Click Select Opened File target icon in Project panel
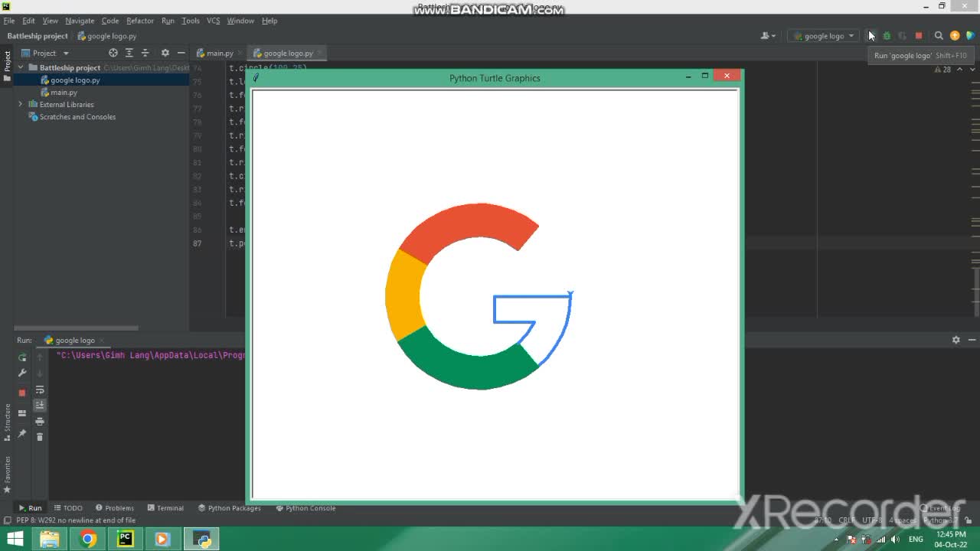Viewport: 980px width, 551px height. [x=113, y=53]
